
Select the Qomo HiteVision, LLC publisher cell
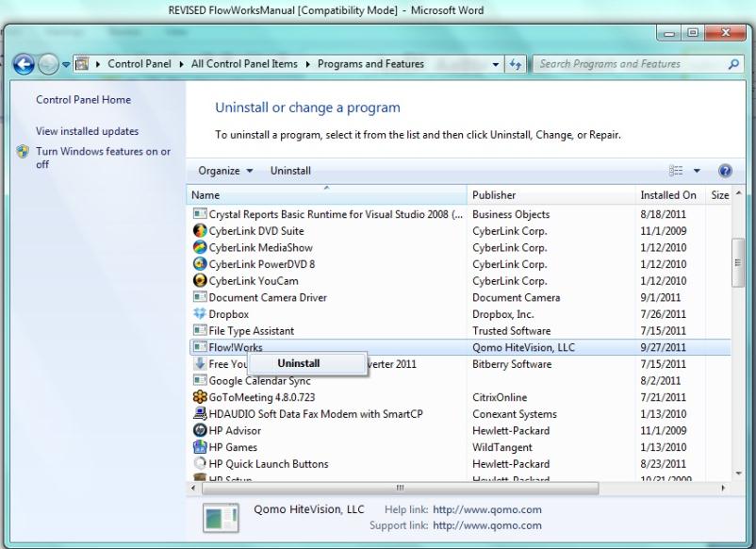click(523, 347)
